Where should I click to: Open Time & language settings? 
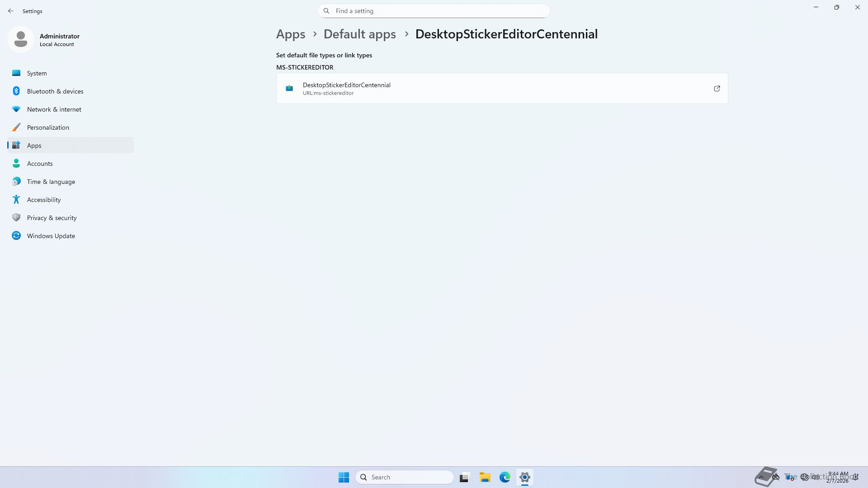51,182
